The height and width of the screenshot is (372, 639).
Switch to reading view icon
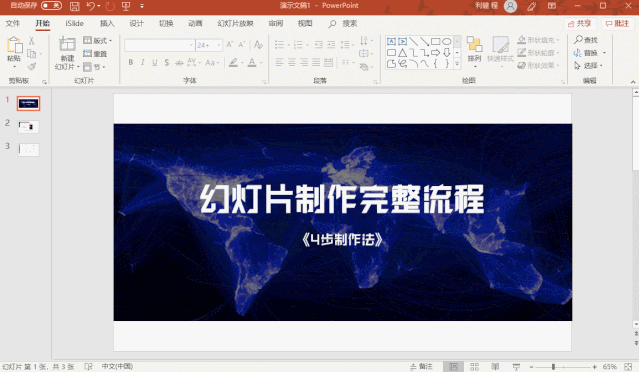click(495, 367)
